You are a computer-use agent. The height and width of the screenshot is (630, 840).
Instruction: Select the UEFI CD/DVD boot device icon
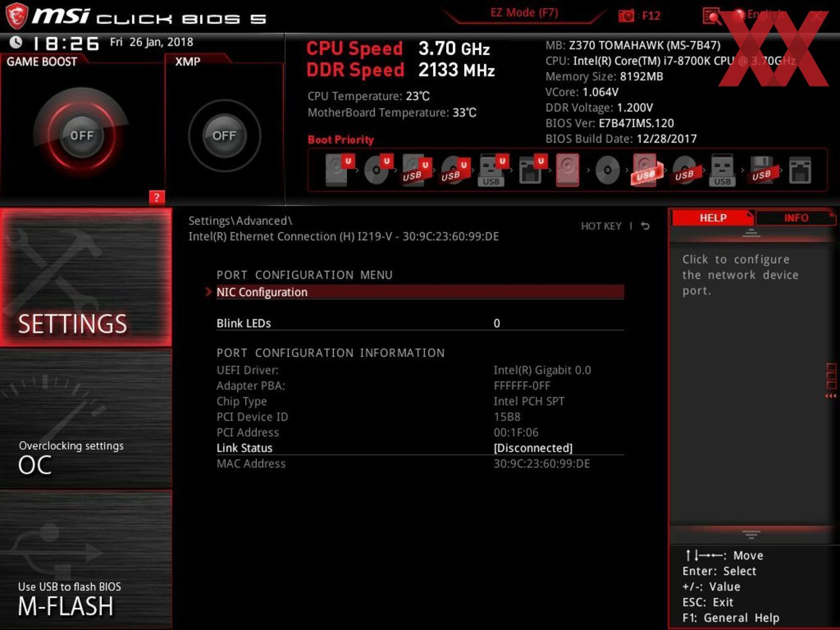[x=377, y=170]
